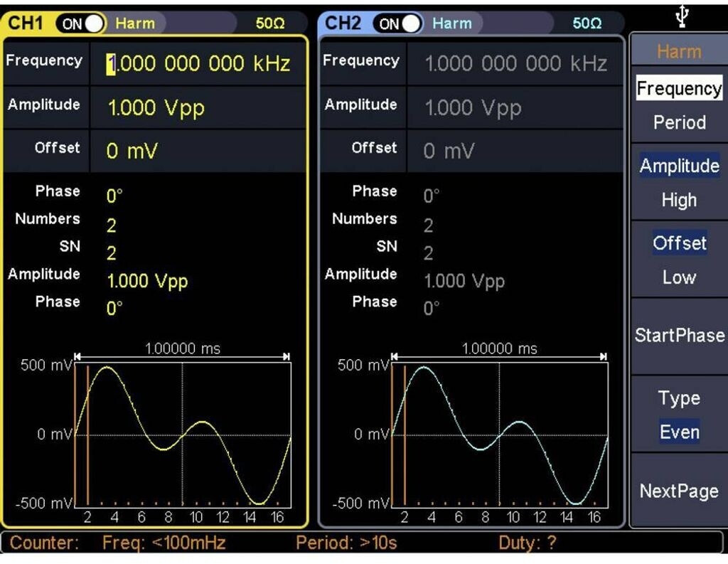Select the CH2 tab header
The image size is (728, 564).
click(x=343, y=23)
